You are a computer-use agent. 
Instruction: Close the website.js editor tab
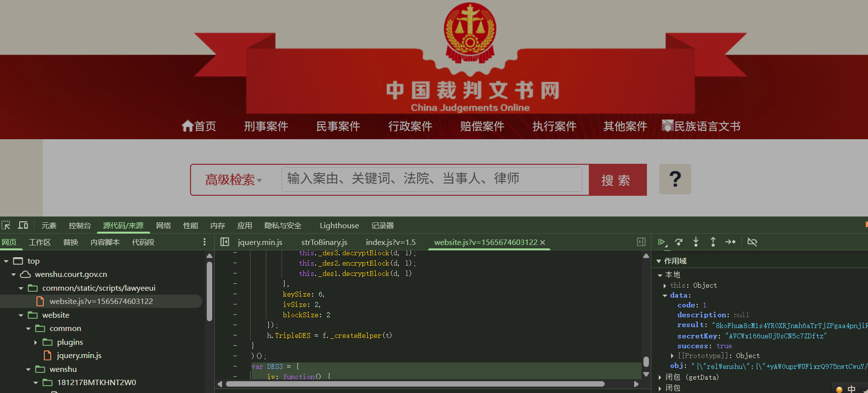(543, 242)
